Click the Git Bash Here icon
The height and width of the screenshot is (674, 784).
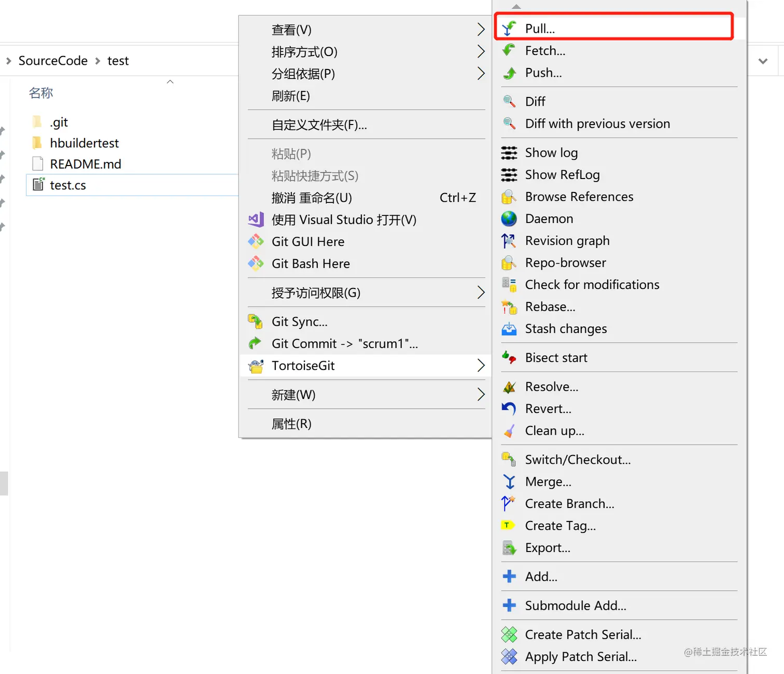(256, 264)
